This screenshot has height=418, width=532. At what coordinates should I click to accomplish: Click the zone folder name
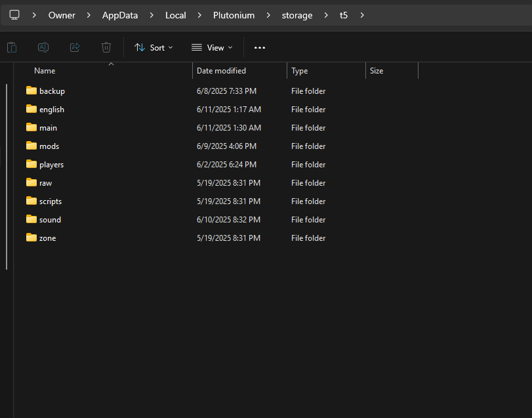(47, 238)
